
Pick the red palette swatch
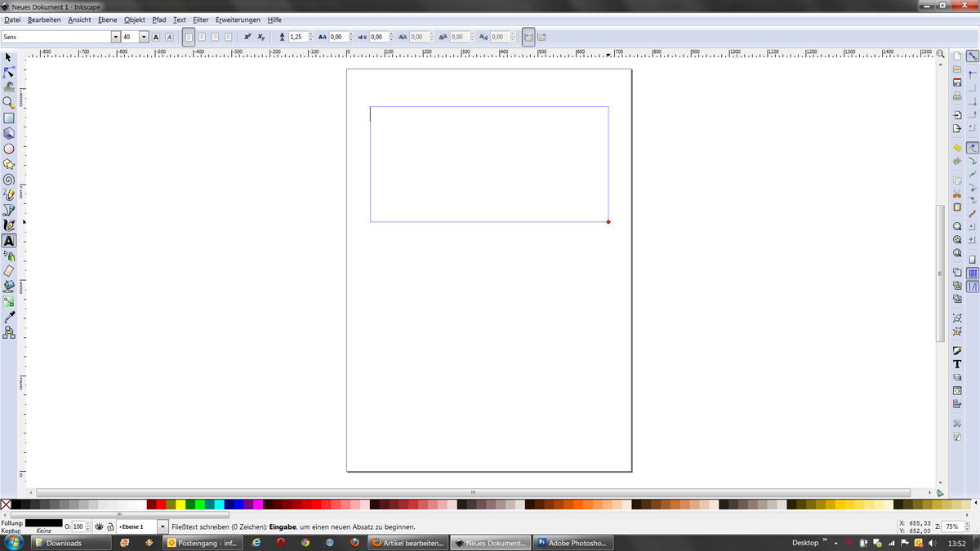click(x=162, y=505)
